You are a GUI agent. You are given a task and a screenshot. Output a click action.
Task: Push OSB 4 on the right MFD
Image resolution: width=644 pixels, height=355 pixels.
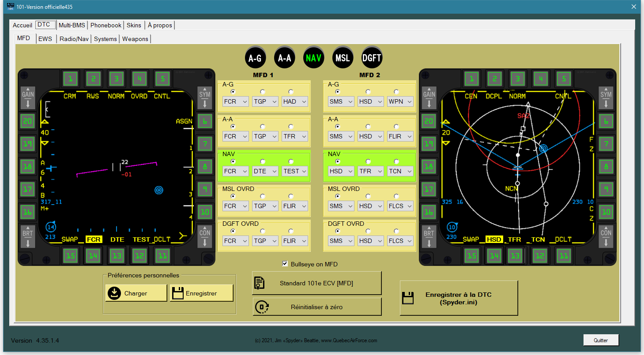[540, 79]
